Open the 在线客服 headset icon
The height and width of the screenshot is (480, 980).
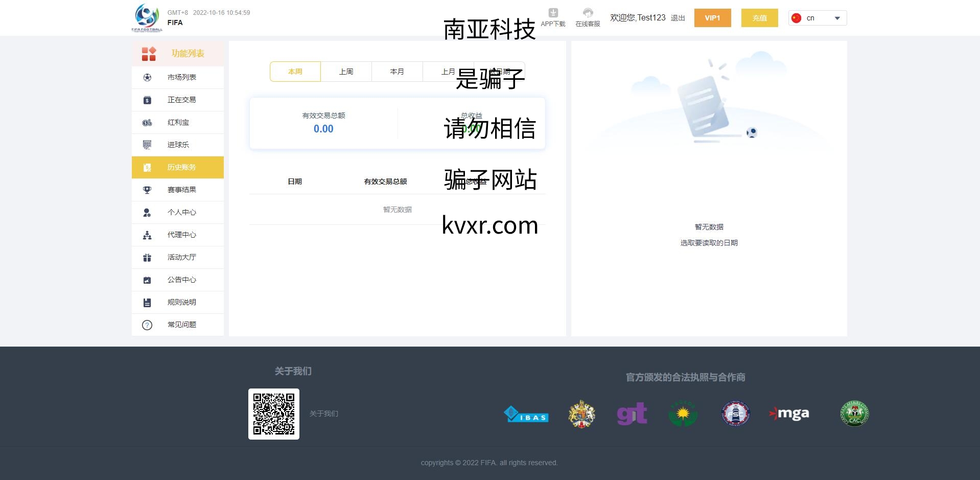[588, 13]
